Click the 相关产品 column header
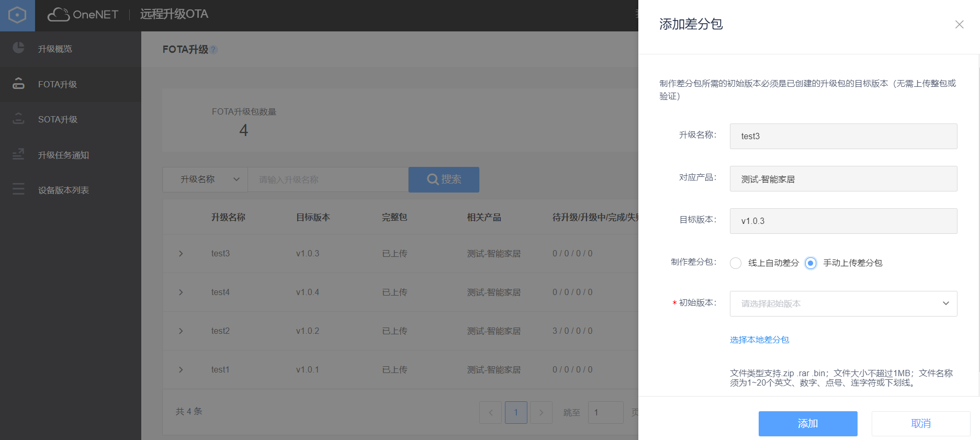 (484, 217)
